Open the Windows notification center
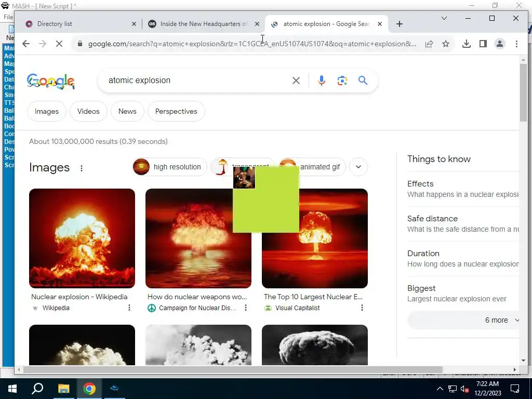The width and height of the screenshot is (532, 399). [515, 389]
